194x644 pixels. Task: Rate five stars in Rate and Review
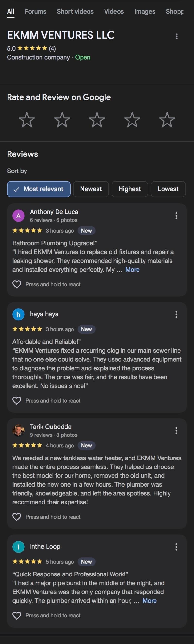(167, 120)
